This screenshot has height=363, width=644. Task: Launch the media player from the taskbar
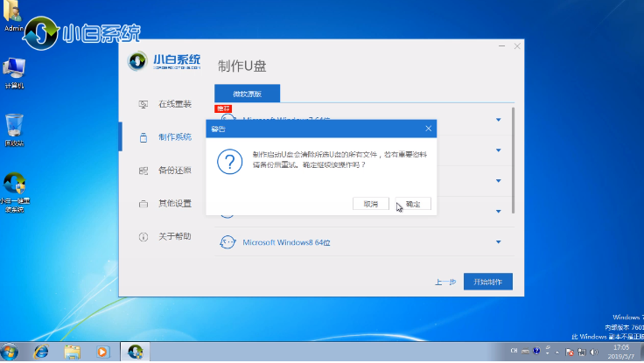point(102,351)
